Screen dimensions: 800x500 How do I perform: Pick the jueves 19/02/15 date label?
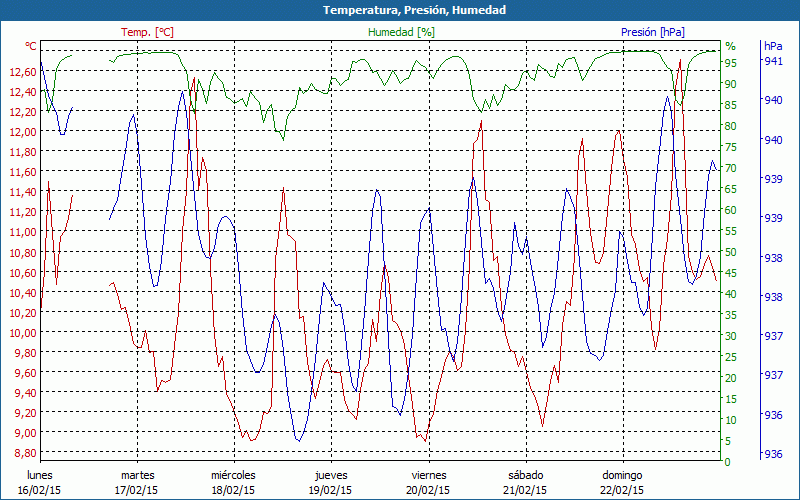click(331, 482)
